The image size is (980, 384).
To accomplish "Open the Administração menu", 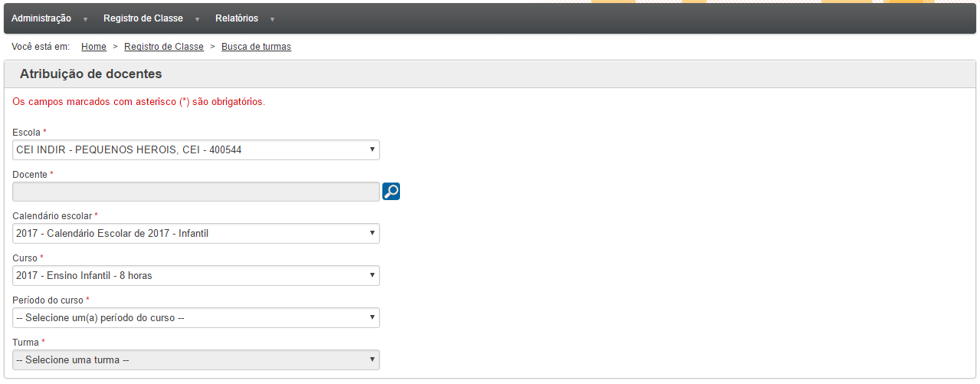I will tap(41, 18).
